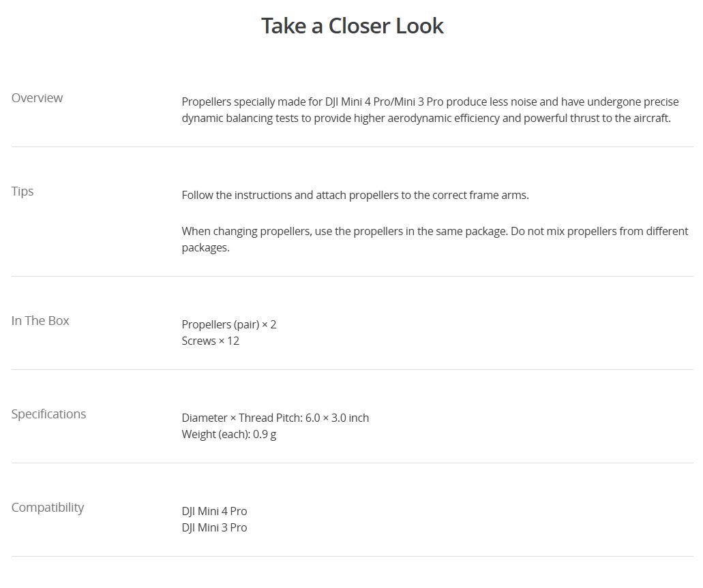Image resolution: width=703 pixels, height=588 pixels.
Task: Click "Propellers (pair) × 2" box item
Action: pos(229,324)
